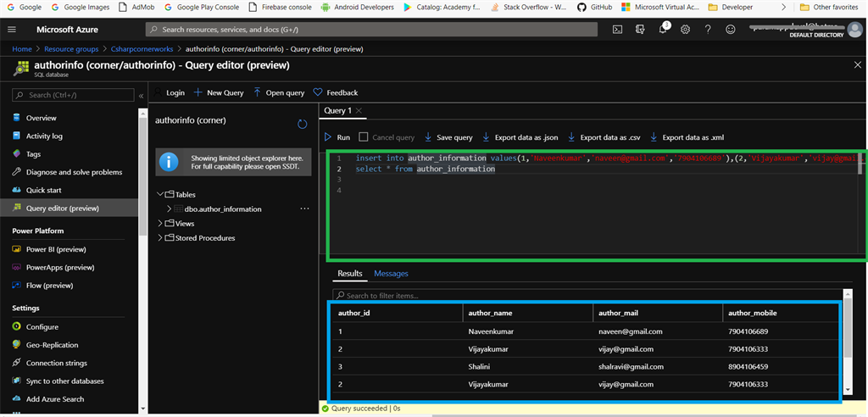
Task: Click Open query in the toolbar
Action: pos(279,92)
